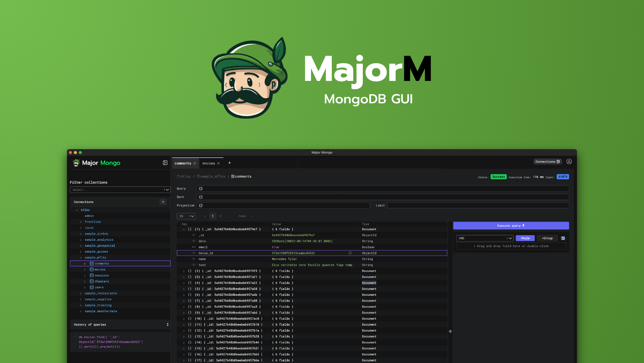This screenshot has height=363, width=644.
Task: Click into the Projection input field
Action: pos(283,205)
